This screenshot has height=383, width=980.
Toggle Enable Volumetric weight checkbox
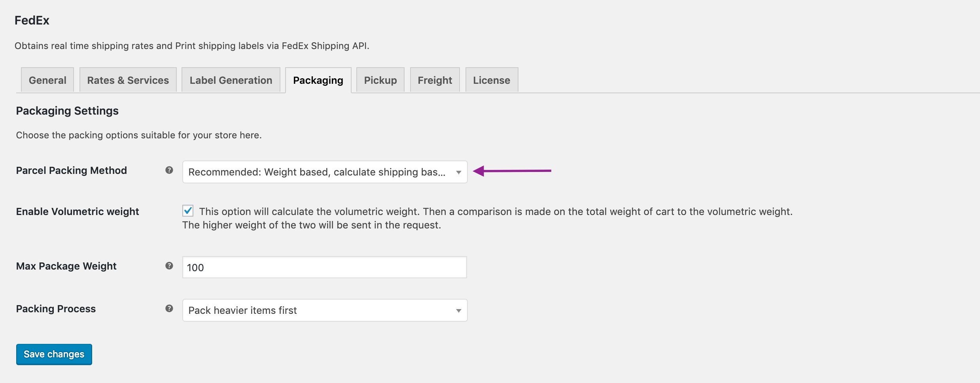tap(188, 211)
